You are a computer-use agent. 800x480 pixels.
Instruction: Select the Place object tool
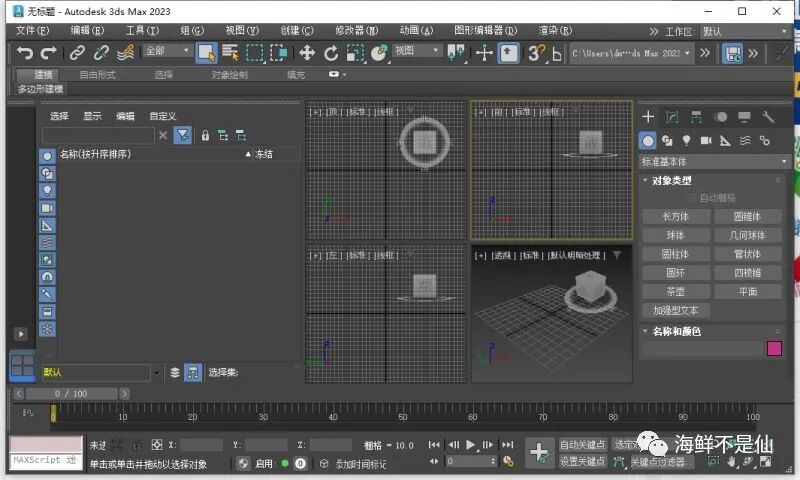(379, 53)
